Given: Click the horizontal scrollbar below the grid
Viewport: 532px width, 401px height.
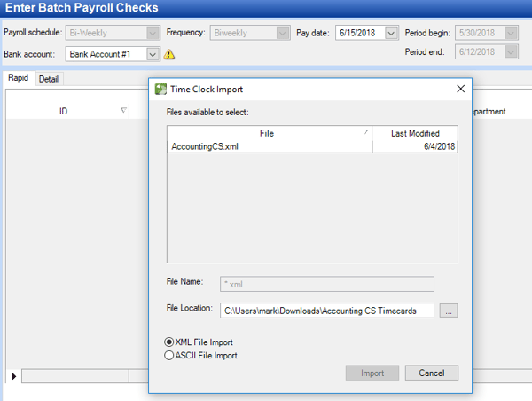Looking at the screenshot, I should click(x=80, y=377).
